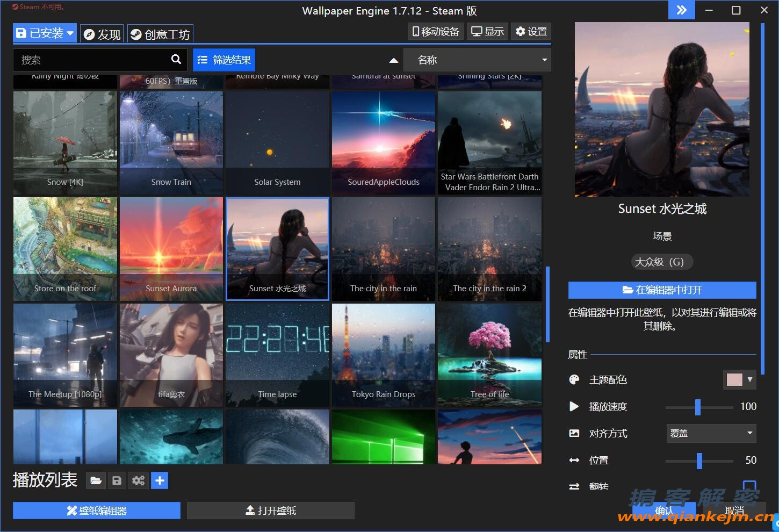The height and width of the screenshot is (532, 779).
Task: Select the Snow Train wallpaper
Action: click(171, 143)
